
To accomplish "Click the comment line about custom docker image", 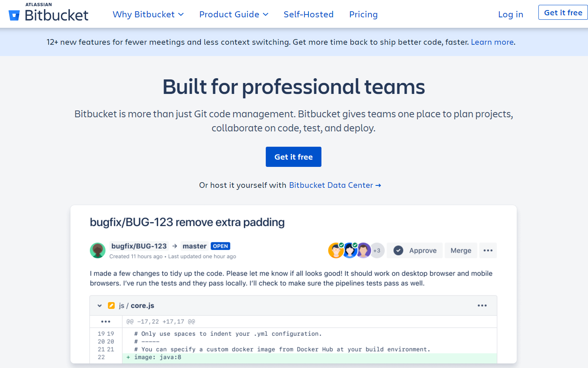I will 282,349.
